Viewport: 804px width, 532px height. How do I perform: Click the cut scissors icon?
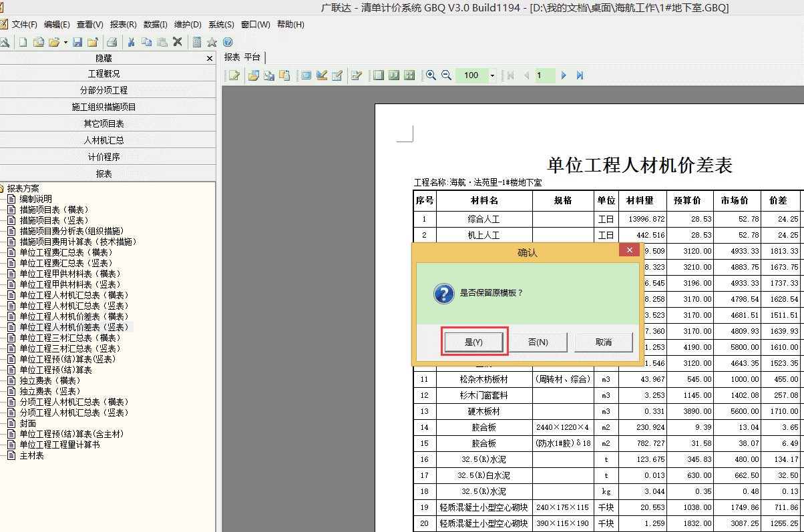pos(132,42)
